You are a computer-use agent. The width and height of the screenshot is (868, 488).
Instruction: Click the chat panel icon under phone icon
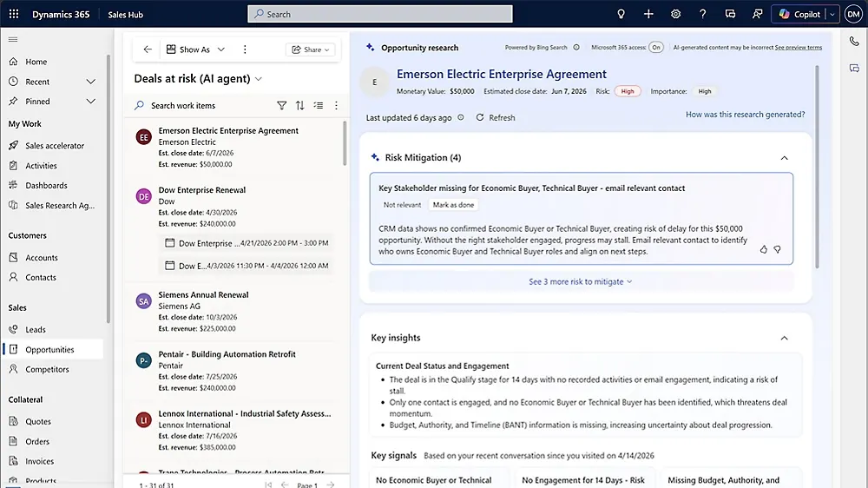tap(854, 68)
